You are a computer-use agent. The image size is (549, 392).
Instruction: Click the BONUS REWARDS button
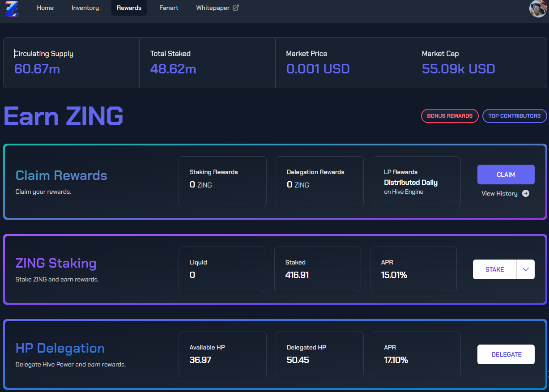click(x=450, y=116)
